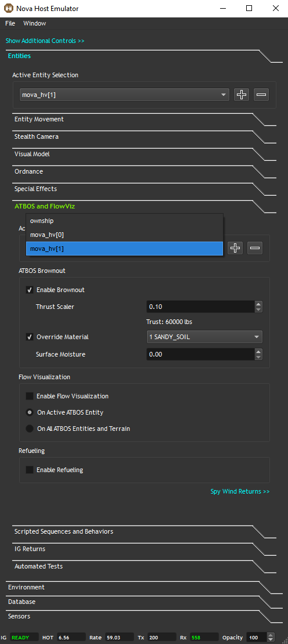Click the add entity plus icon under Active Entity Selection

[x=242, y=95]
